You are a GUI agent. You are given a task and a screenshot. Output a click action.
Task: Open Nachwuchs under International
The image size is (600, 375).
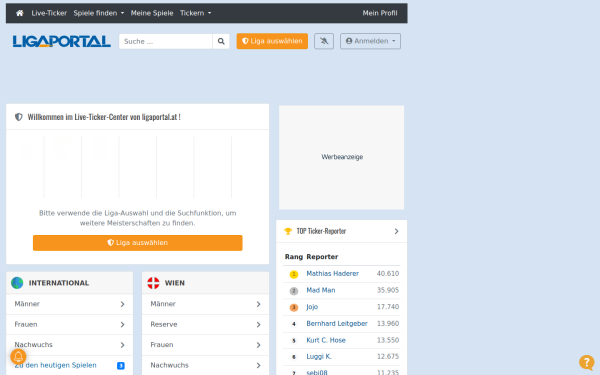[70, 345]
